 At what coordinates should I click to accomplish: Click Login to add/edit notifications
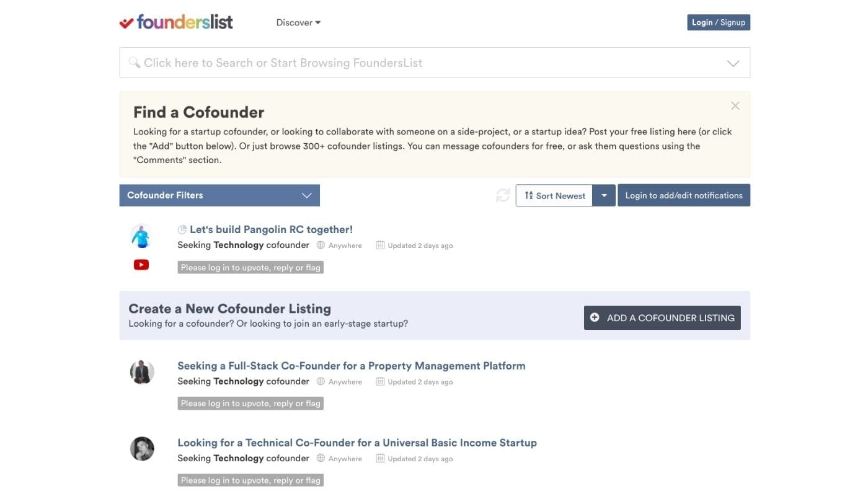click(684, 195)
